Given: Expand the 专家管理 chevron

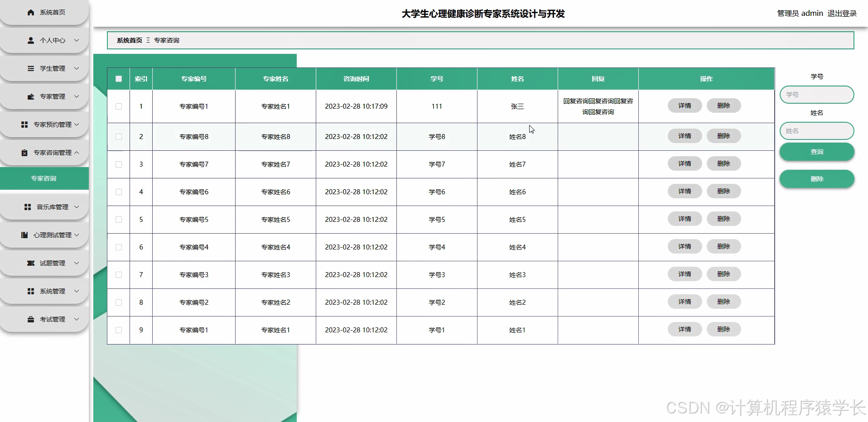Looking at the screenshot, I should [77, 96].
